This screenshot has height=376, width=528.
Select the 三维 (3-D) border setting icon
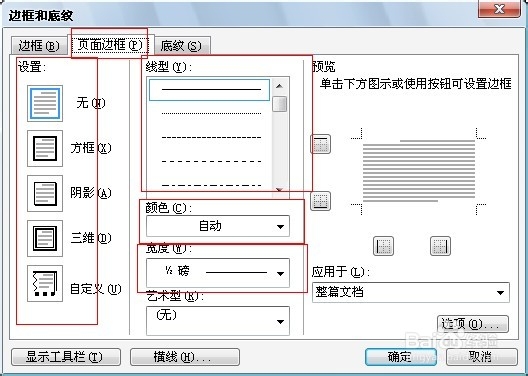(x=45, y=238)
